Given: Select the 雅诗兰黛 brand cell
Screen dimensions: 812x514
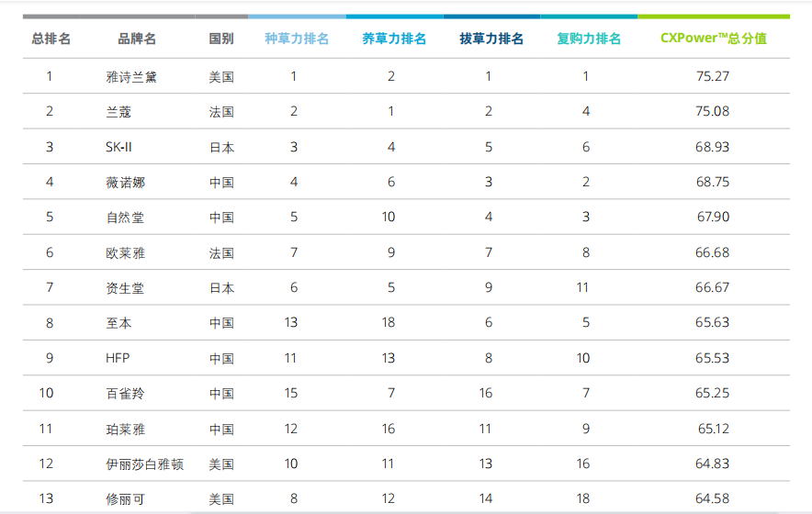Looking at the screenshot, I should click(x=131, y=77).
